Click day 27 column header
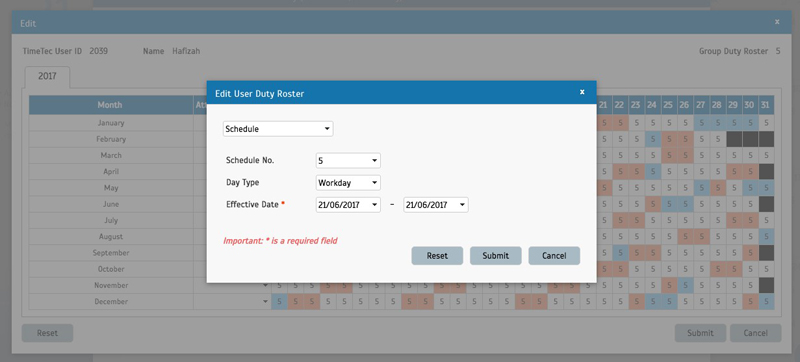The image size is (800, 362). pos(701,105)
